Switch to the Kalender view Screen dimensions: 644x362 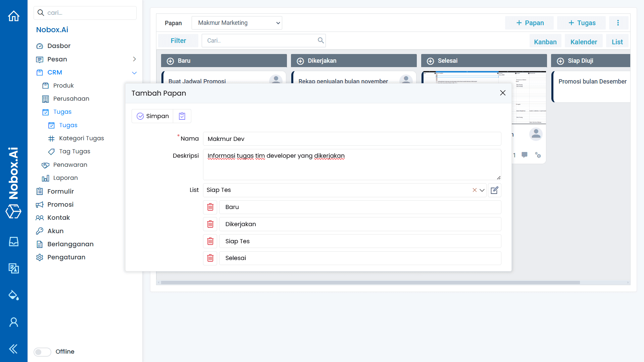[x=584, y=41]
